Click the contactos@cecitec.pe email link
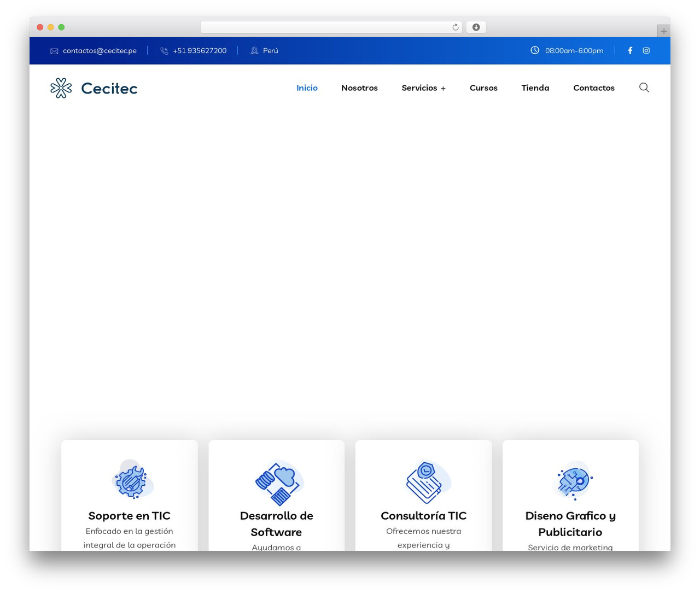The height and width of the screenshot is (593, 700). coord(100,51)
